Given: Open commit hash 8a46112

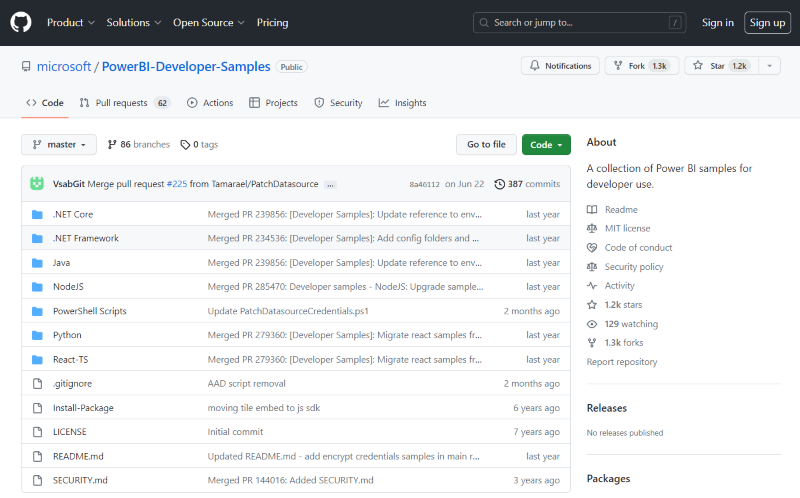Looking at the screenshot, I should (424, 184).
